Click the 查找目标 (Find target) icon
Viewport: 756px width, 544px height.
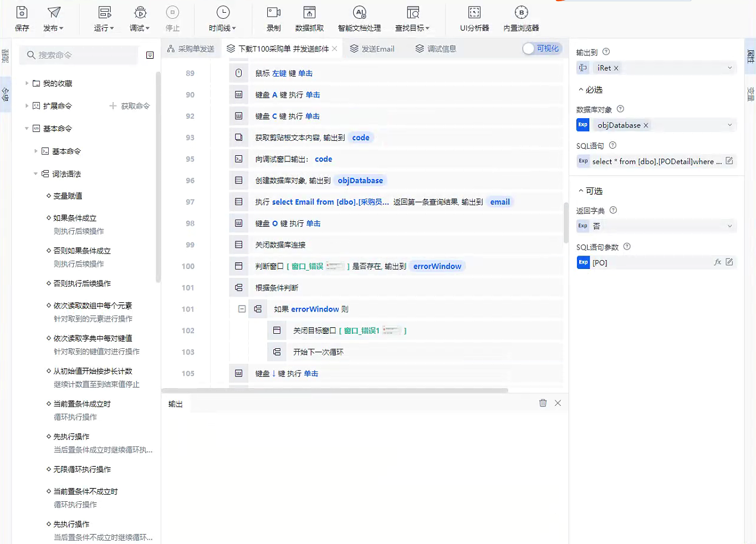[x=413, y=12]
